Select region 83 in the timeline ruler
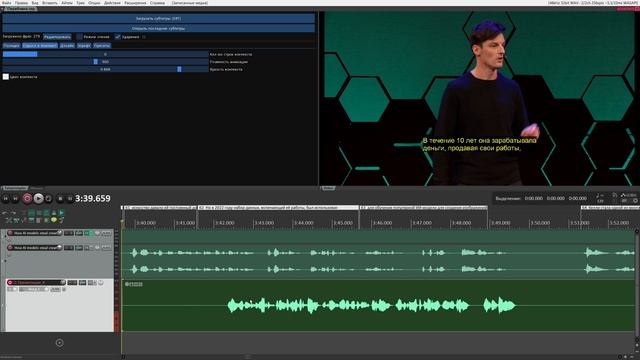The image size is (640, 360). 424,208
